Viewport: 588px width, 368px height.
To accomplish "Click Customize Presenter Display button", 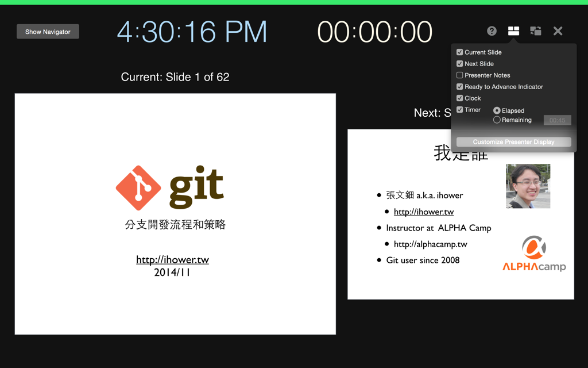I will point(513,142).
